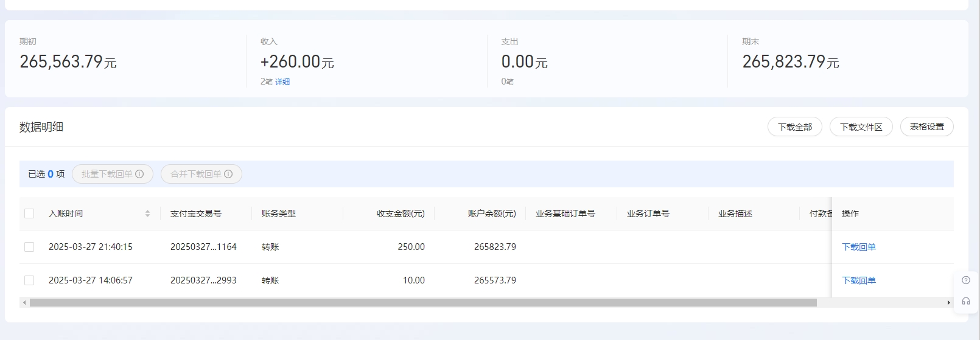The image size is (980, 340).
Task: Click the 2025-03-27 14:06:57 timestamp
Action: pyautogui.click(x=91, y=280)
